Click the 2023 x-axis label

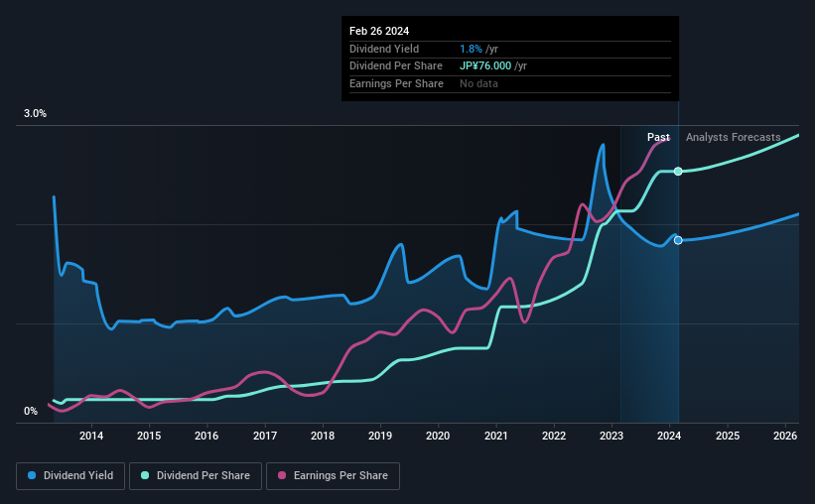(x=611, y=436)
